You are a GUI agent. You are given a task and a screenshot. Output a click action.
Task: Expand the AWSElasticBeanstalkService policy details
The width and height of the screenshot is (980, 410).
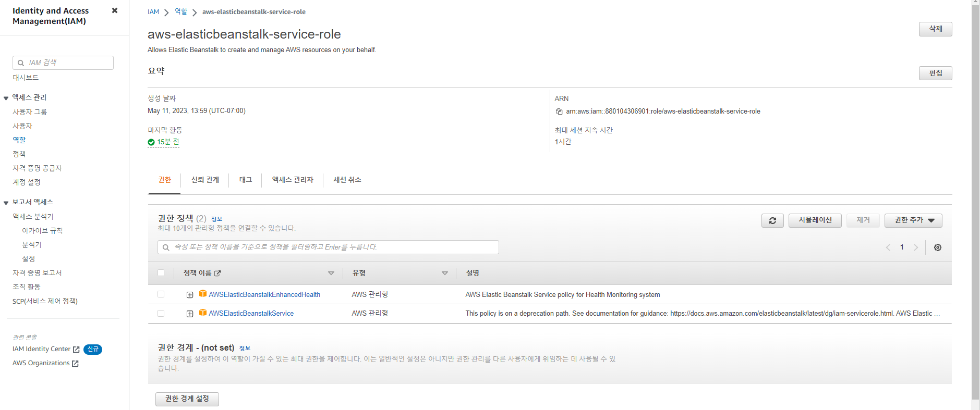coord(190,314)
